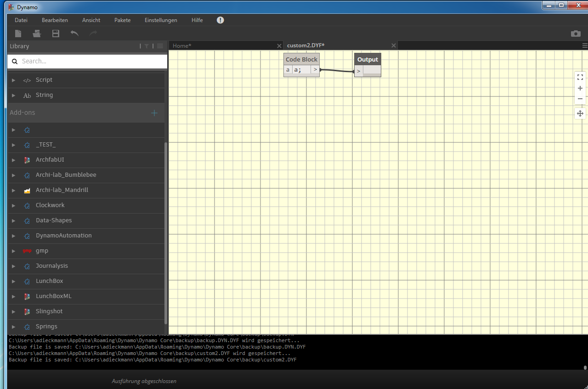
Task: Activate the Pan tool icon
Action: coord(580,113)
